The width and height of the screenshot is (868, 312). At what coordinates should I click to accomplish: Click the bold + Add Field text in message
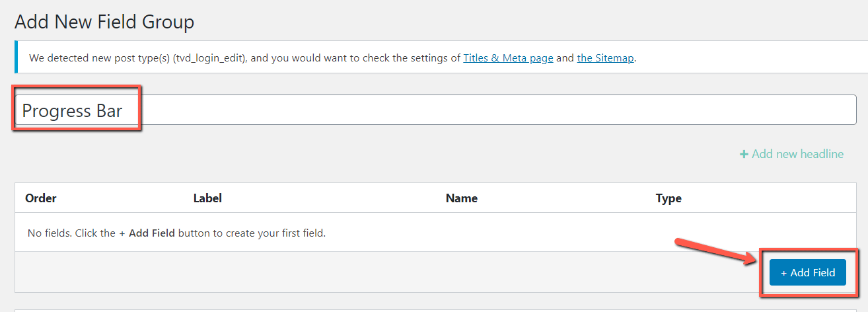[147, 233]
